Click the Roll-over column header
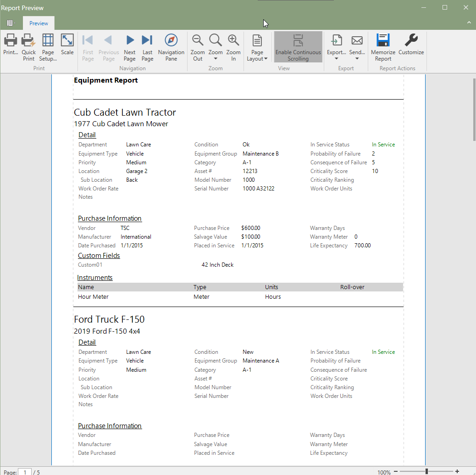Image resolution: width=476 pixels, height=475 pixels. pyautogui.click(x=352, y=287)
